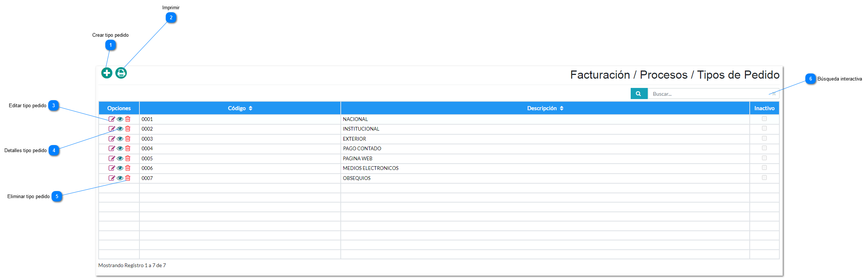Screen dimensions: 868x279
Task: Click the green plus Crear tipo pedido icon
Action: pos(107,73)
